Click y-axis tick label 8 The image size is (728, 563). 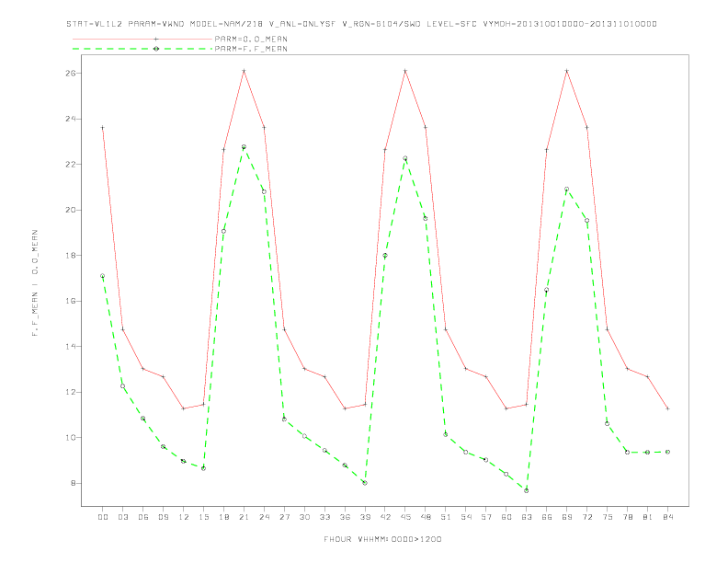click(x=73, y=483)
